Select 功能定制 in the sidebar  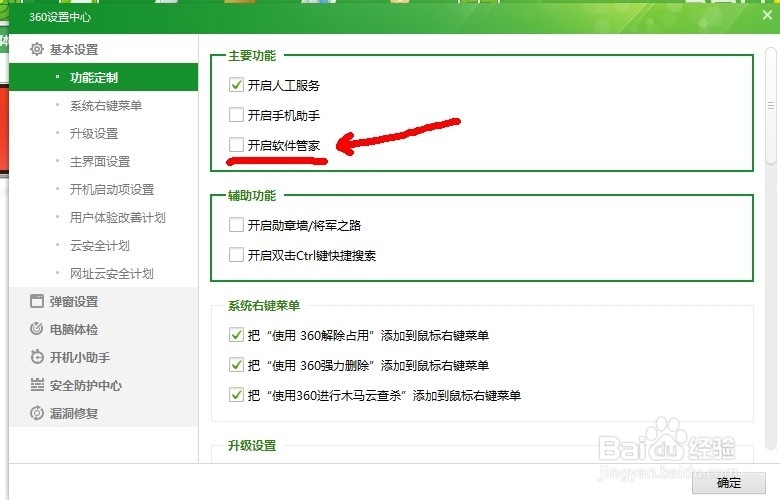click(x=103, y=77)
